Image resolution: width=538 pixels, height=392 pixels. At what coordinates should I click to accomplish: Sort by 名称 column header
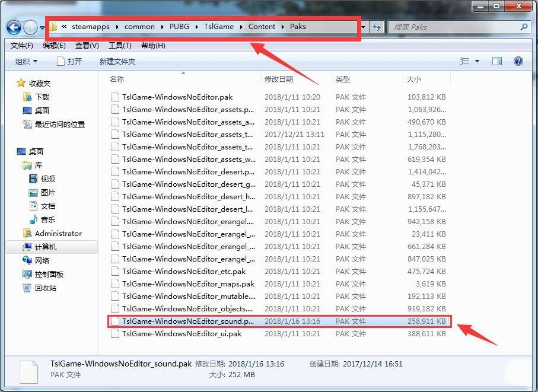[117, 79]
